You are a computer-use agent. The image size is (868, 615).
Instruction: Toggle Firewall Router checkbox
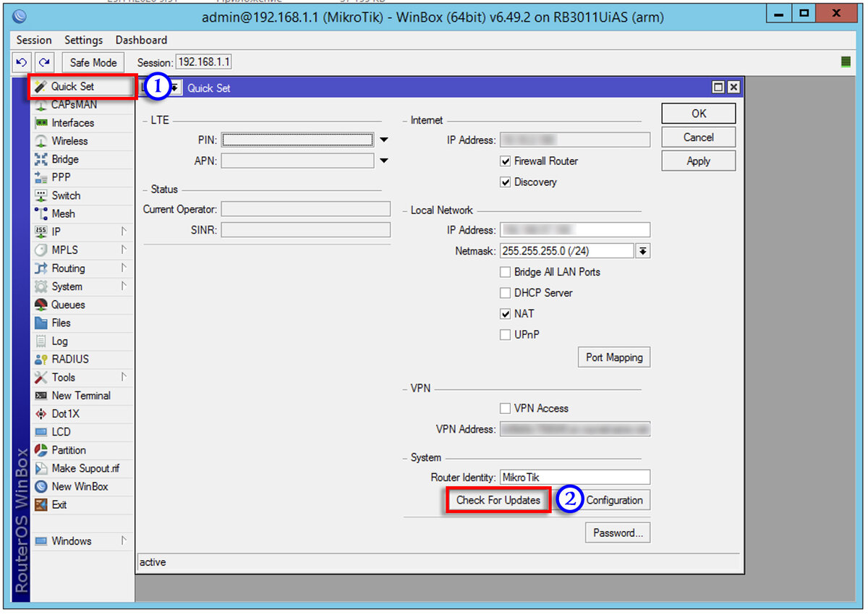pos(506,161)
